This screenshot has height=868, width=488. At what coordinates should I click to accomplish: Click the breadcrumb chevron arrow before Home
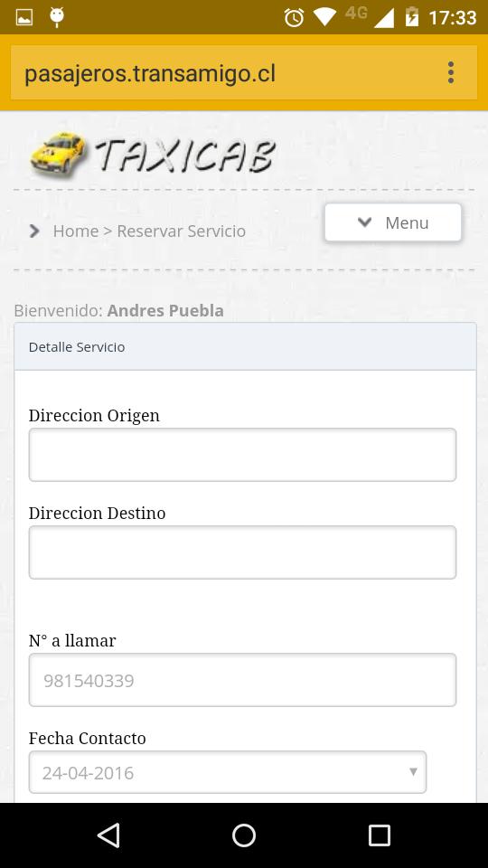(34, 231)
